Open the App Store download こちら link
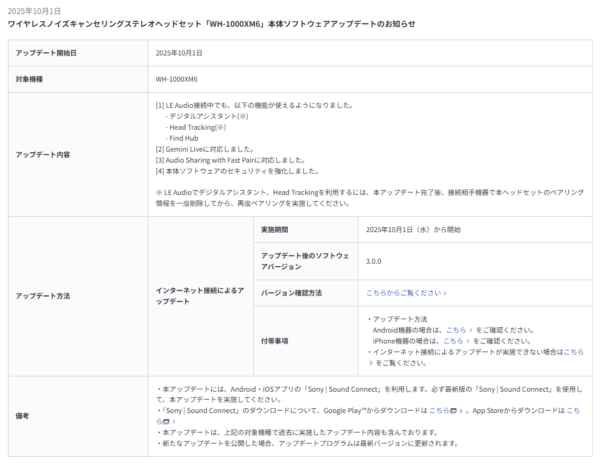This screenshot has height=466, width=600. coord(573,409)
